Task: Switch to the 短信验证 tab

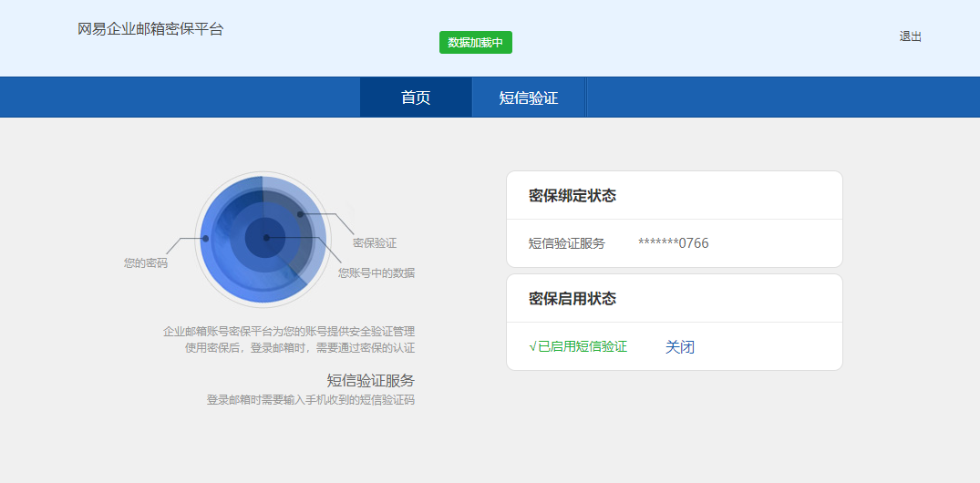Action: point(529,98)
